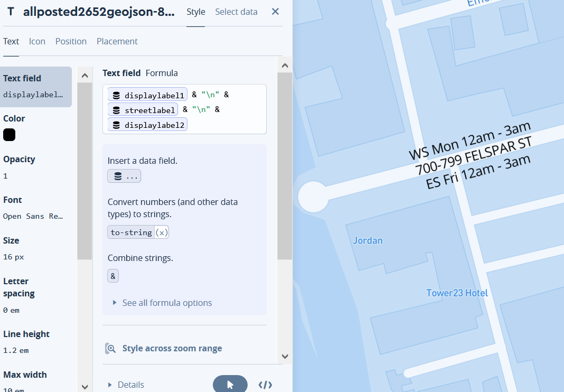This screenshot has height=392, width=564.
Task: Select the Text field property
Action: coord(35,87)
